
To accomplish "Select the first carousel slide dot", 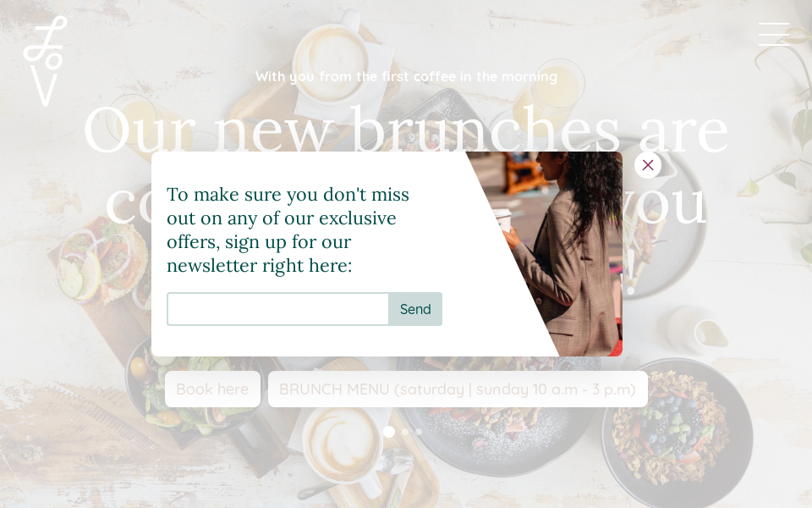I will click(x=389, y=431).
